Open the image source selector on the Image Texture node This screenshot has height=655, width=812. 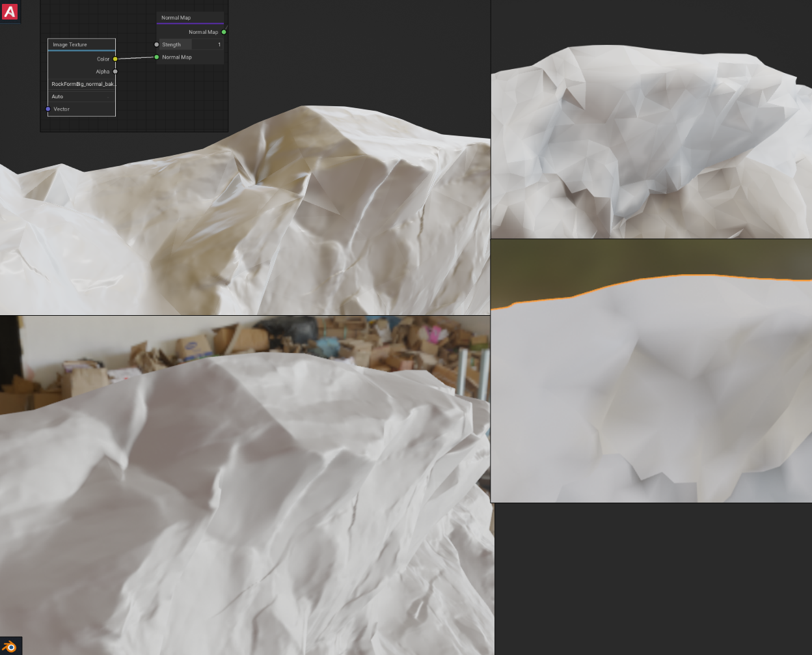(80, 90)
